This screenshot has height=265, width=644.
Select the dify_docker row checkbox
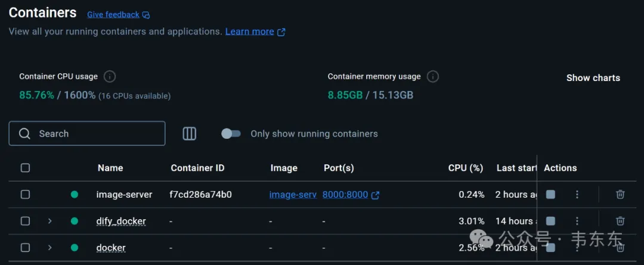point(26,221)
